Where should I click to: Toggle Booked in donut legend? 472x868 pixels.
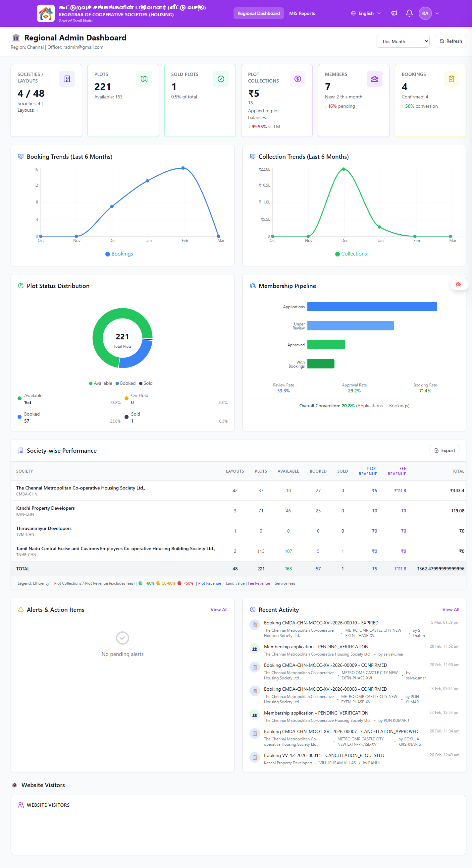126,383
